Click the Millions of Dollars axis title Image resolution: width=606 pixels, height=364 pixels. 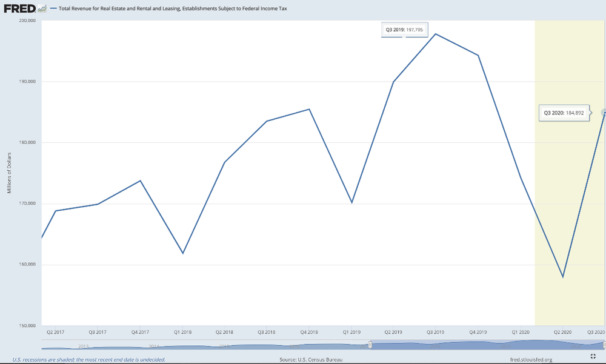click(9, 173)
